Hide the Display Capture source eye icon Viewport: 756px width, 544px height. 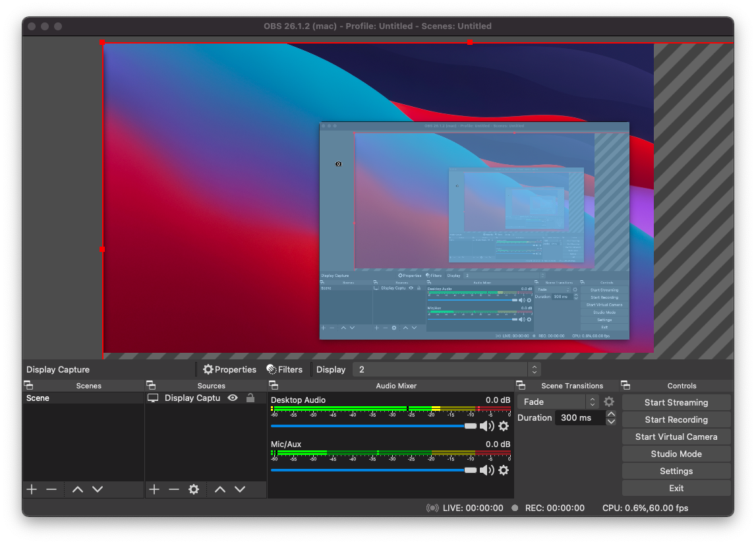point(233,398)
